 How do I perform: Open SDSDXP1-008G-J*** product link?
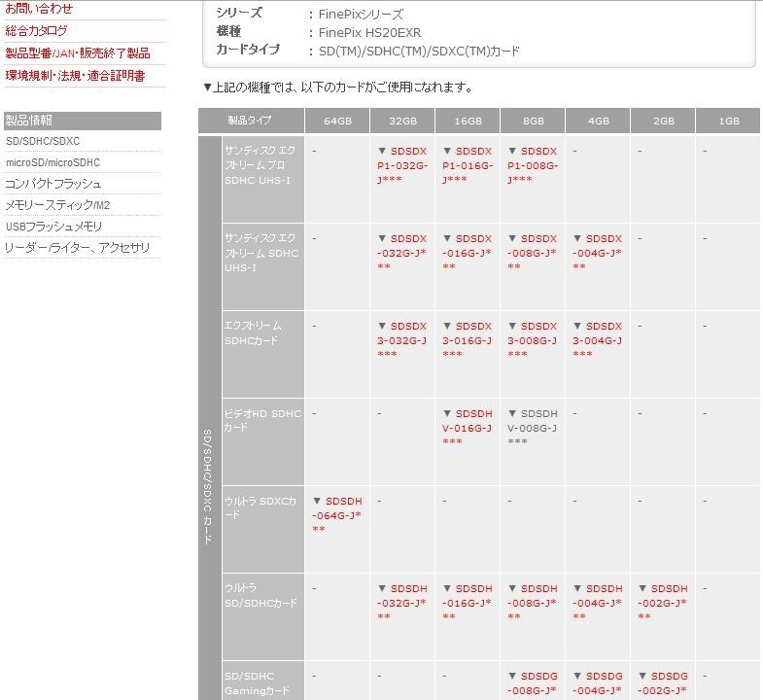click(x=533, y=165)
